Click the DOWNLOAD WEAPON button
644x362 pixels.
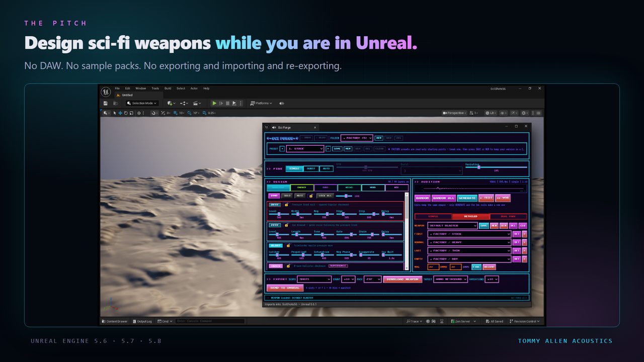tap(403, 279)
